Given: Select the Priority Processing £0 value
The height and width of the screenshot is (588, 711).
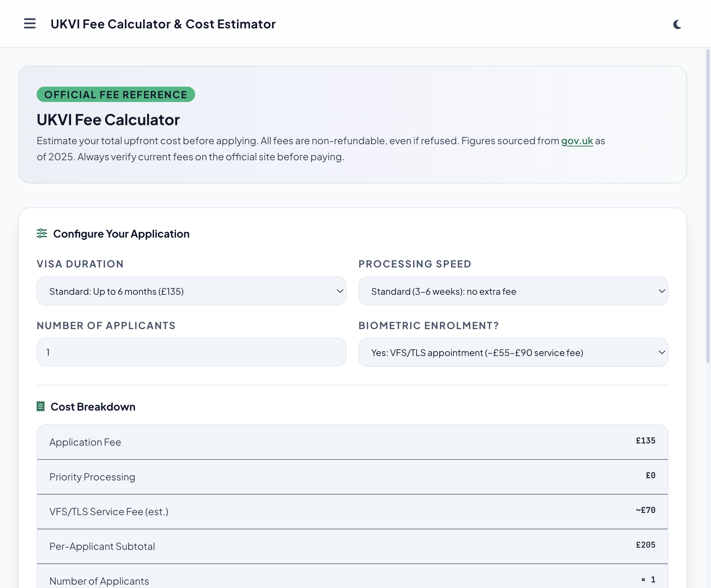Looking at the screenshot, I should click(650, 476).
